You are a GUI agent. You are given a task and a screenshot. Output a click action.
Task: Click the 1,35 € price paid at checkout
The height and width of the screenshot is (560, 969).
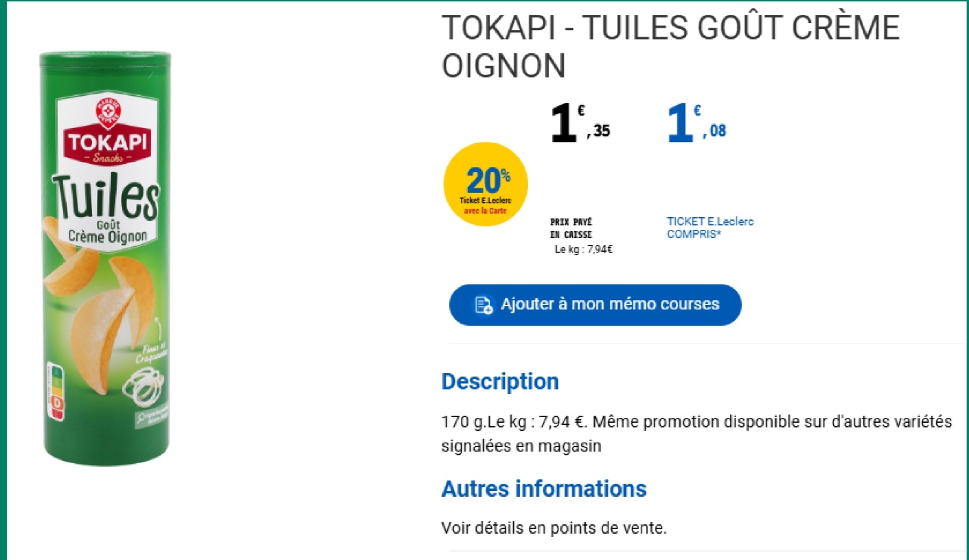[580, 123]
